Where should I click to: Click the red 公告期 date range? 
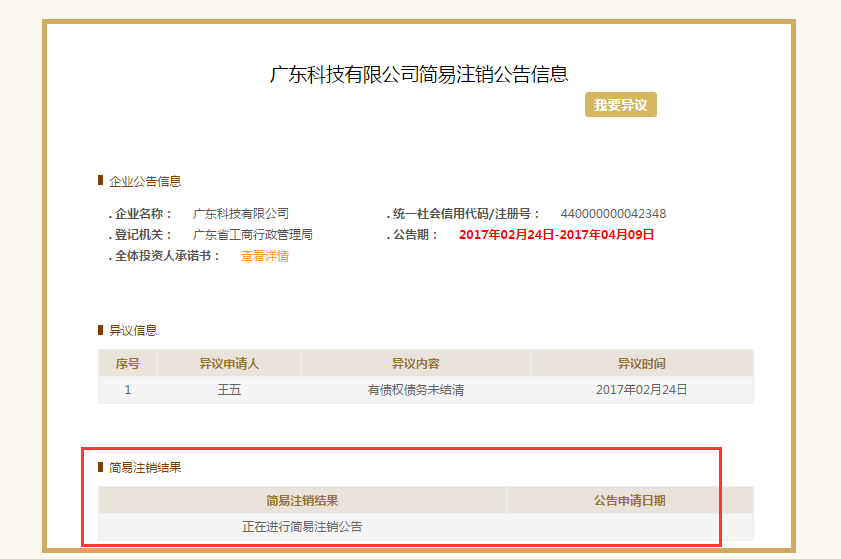(x=556, y=235)
